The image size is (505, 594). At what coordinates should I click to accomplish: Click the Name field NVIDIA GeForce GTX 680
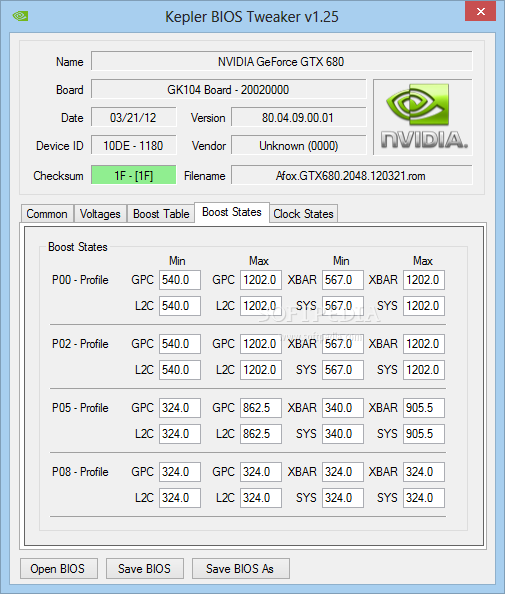(281, 61)
